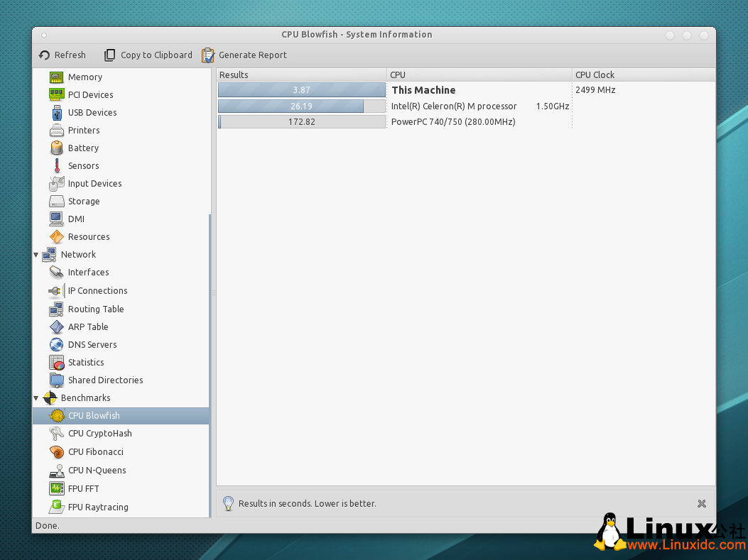Viewport: 748px width, 560px height.
Task: Select the Celeron M result bar row
Action: pos(301,106)
